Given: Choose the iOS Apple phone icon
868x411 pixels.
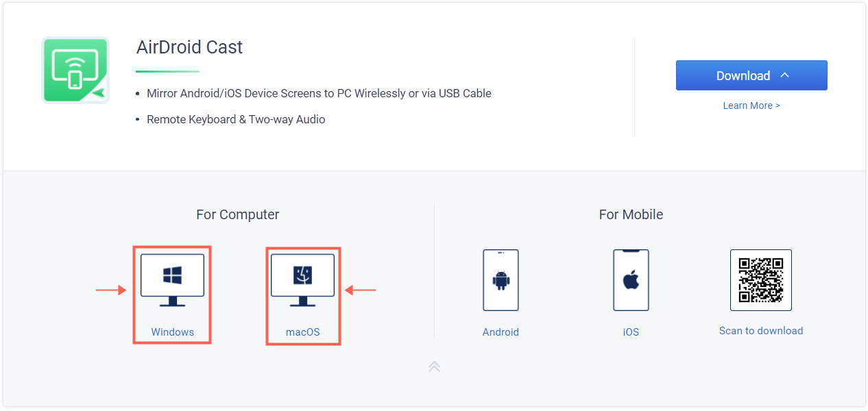Looking at the screenshot, I should click(631, 280).
